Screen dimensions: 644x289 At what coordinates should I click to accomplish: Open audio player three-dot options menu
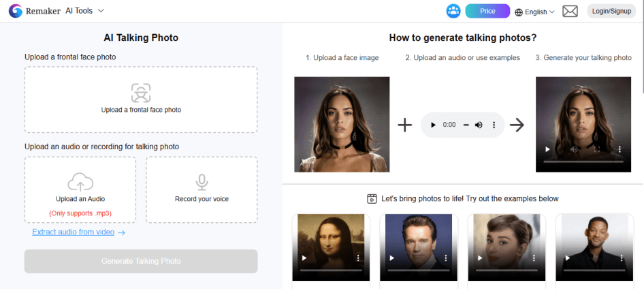pos(494,125)
